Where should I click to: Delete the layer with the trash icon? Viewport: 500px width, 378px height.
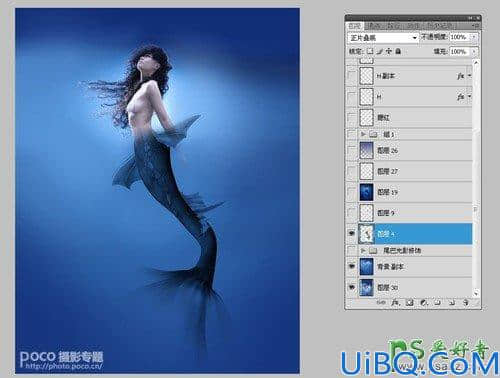466,303
